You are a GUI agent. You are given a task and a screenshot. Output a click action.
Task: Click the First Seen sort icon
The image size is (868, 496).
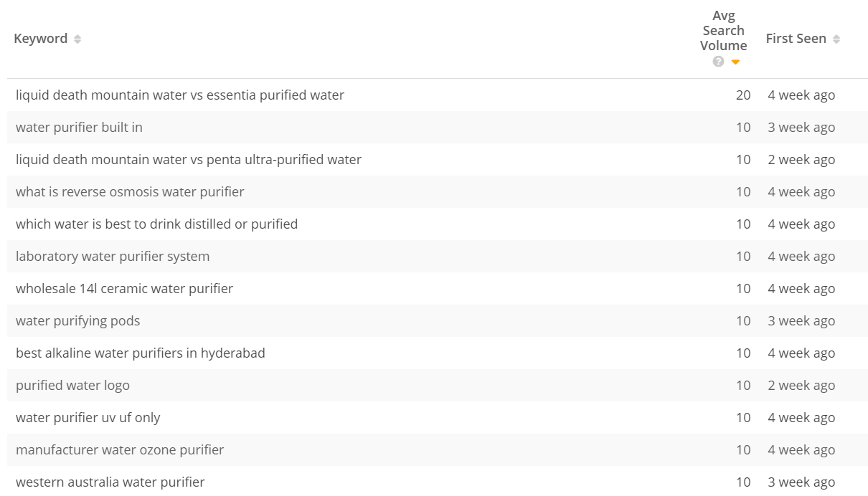tap(836, 39)
